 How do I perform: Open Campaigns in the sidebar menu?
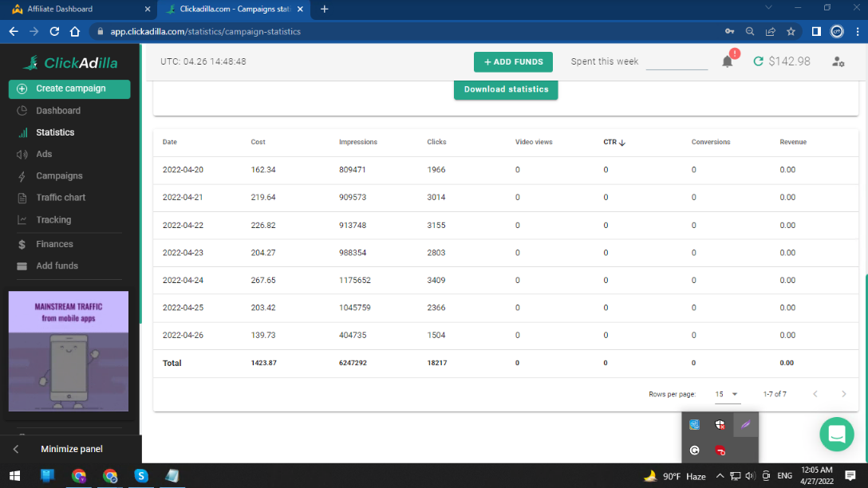[59, 175]
